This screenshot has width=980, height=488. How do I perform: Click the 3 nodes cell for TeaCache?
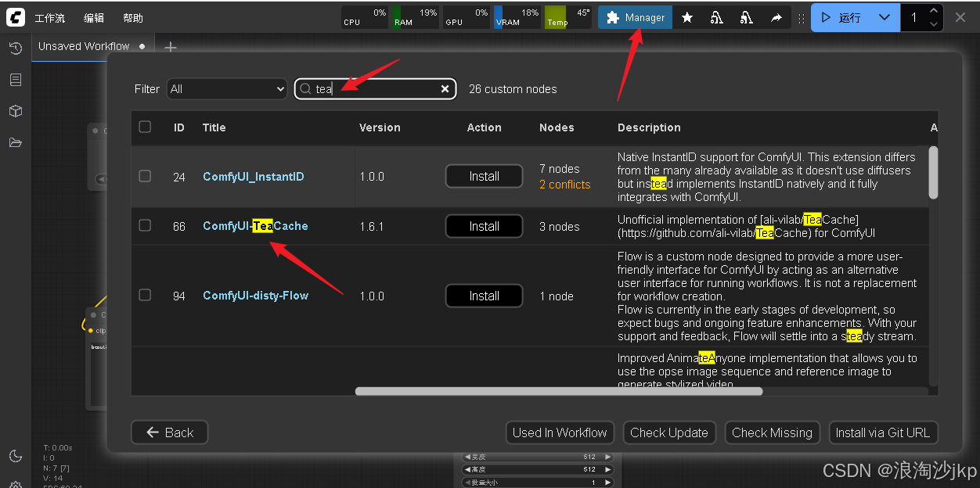560,227
